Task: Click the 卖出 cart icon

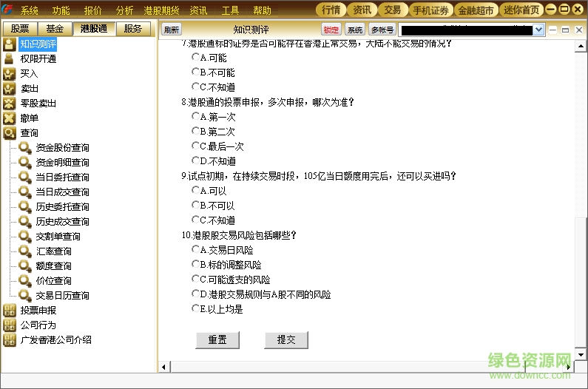Action: [x=10, y=89]
